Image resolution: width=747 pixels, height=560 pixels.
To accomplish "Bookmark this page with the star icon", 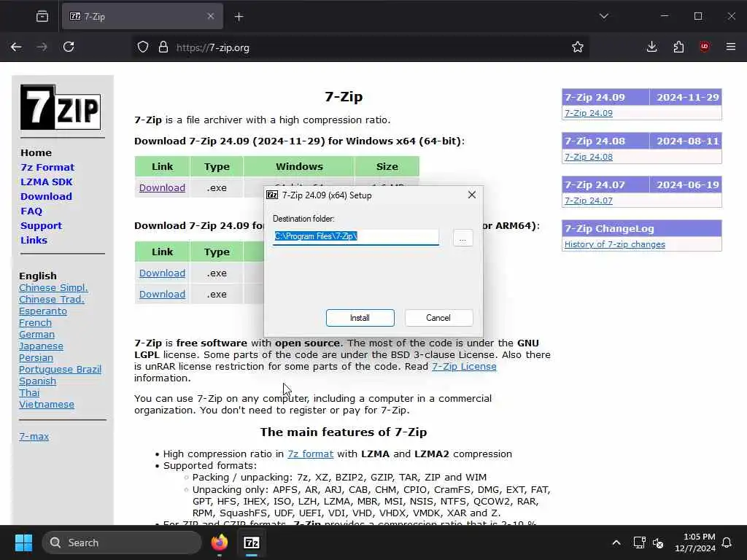I will click(578, 47).
